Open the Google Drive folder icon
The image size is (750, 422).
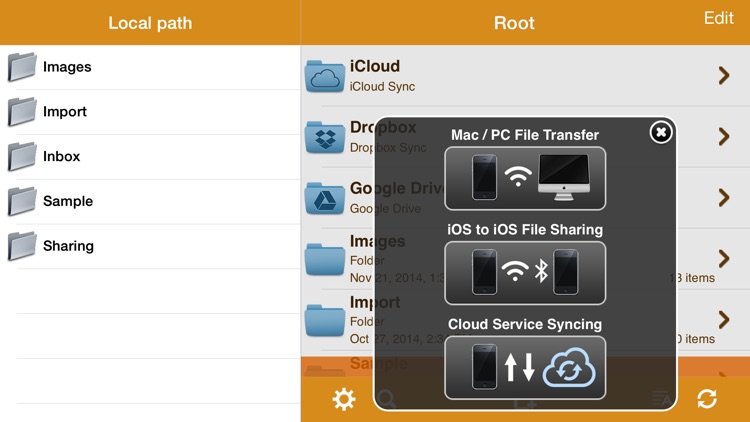[325, 198]
